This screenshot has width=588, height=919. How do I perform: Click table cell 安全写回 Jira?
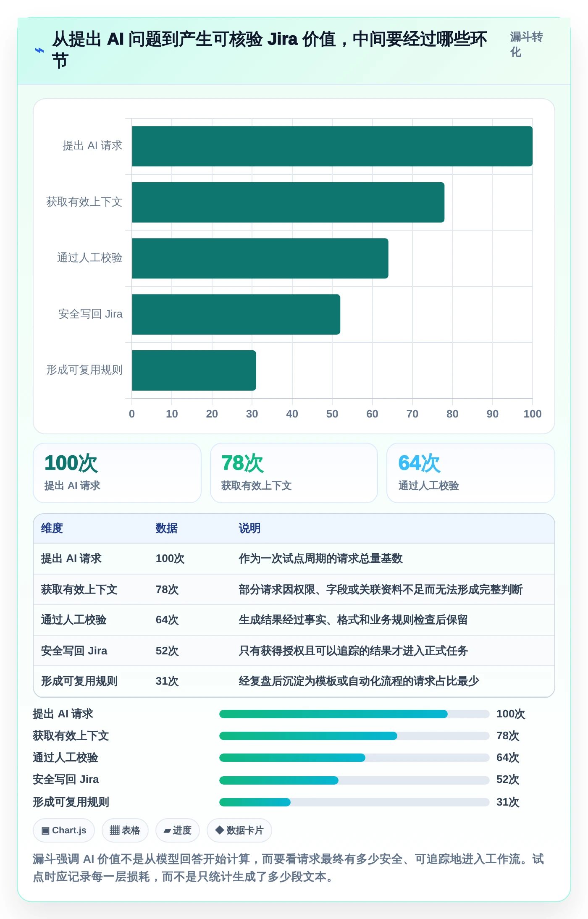coord(74,651)
